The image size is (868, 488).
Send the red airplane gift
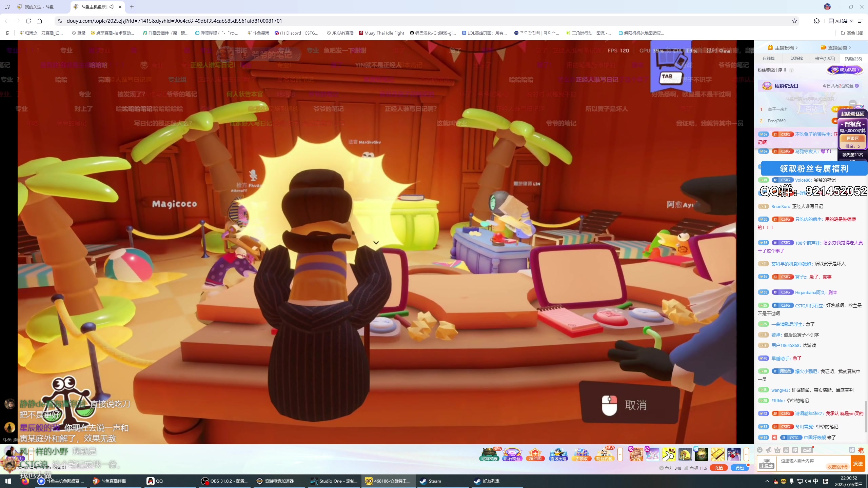coord(734,454)
